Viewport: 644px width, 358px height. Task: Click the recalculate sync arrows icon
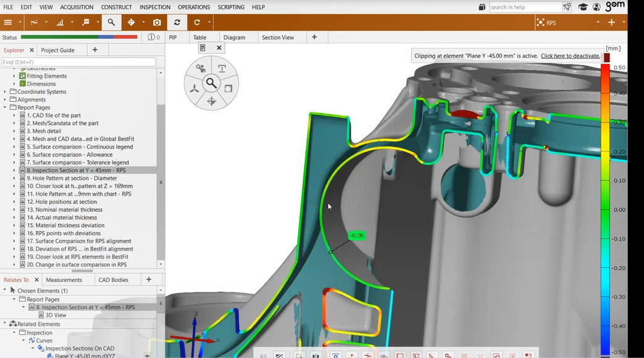(177, 22)
